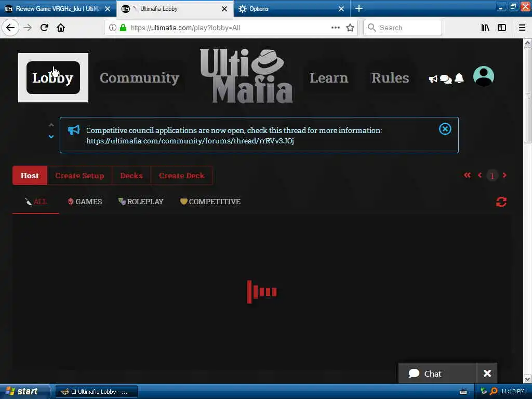
Task: Dismiss the announcement banner
Action: point(445,129)
